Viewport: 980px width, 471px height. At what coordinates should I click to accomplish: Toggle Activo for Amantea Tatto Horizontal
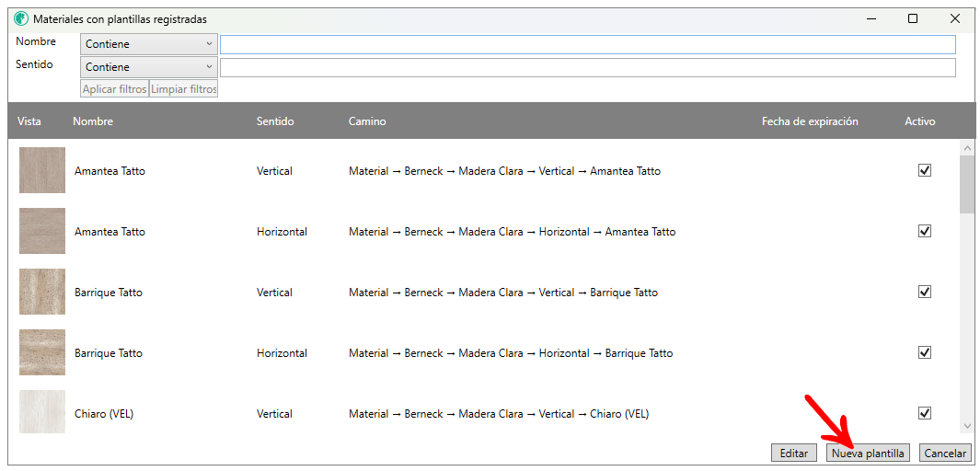coord(925,231)
